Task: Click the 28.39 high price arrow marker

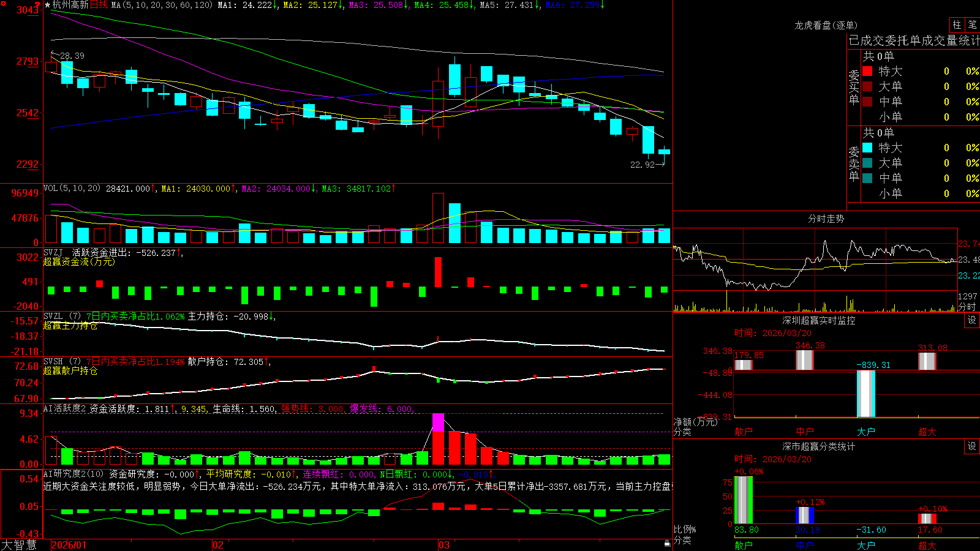Action: [69, 56]
